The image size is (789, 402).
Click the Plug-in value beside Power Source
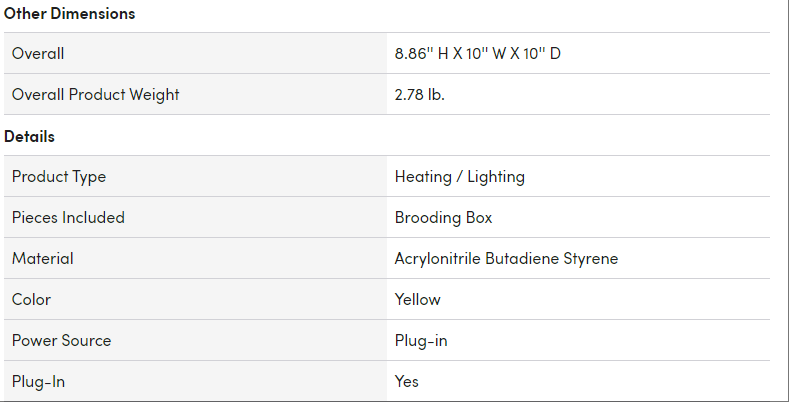421,341
